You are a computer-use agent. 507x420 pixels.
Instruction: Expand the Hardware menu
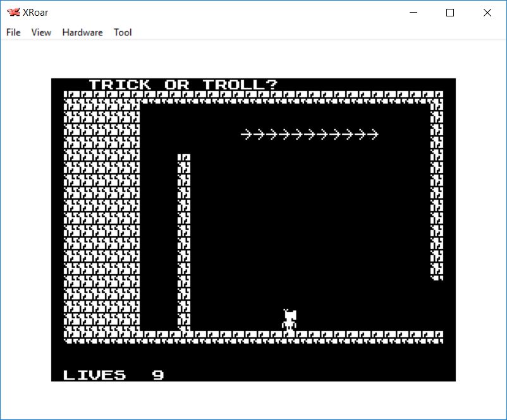(x=82, y=32)
